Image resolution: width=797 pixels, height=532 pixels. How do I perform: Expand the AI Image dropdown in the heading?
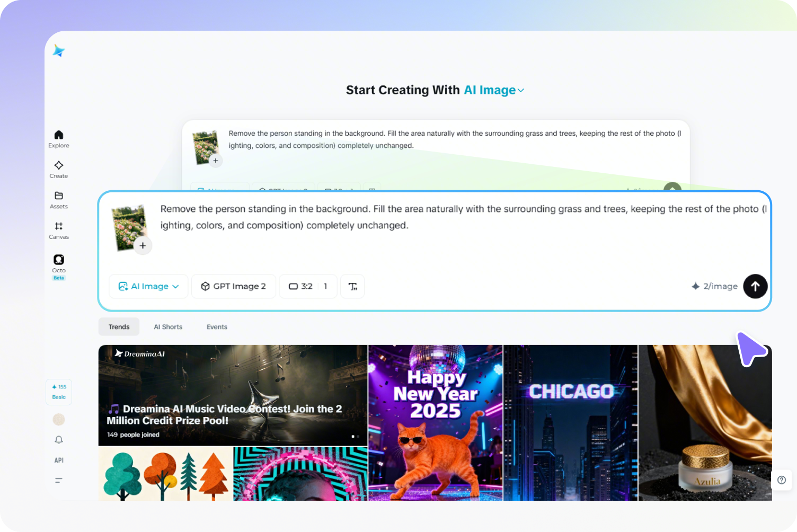tap(494, 90)
